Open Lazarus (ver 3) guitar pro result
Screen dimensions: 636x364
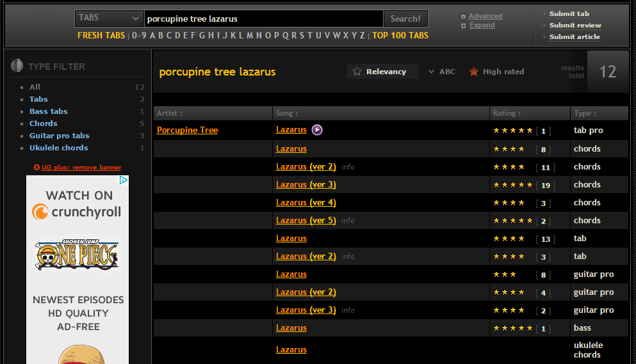point(306,310)
